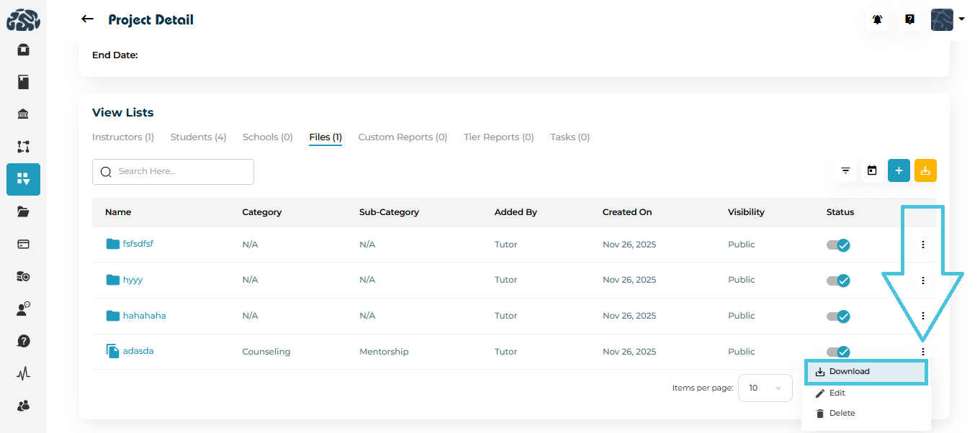
Task: Open the filter options icon
Action: tap(845, 171)
